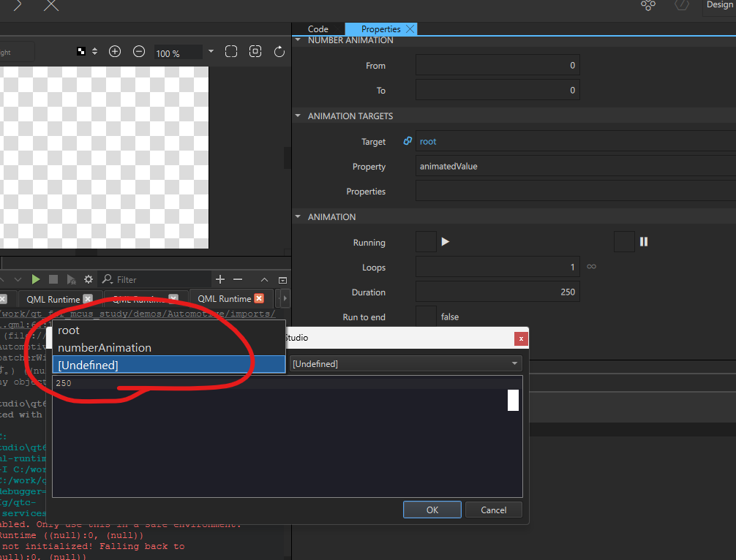The width and height of the screenshot is (736, 560).
Task: Click the maximize output panel icon
Action: click(x=282, y=280)
